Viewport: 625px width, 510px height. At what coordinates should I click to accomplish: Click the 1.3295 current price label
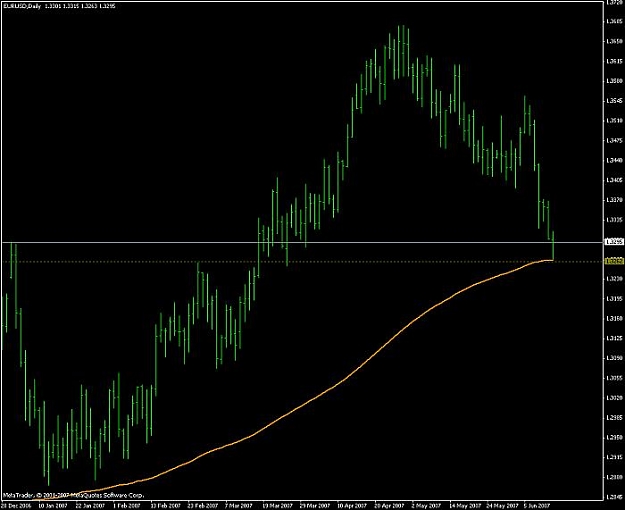(614, 242)
